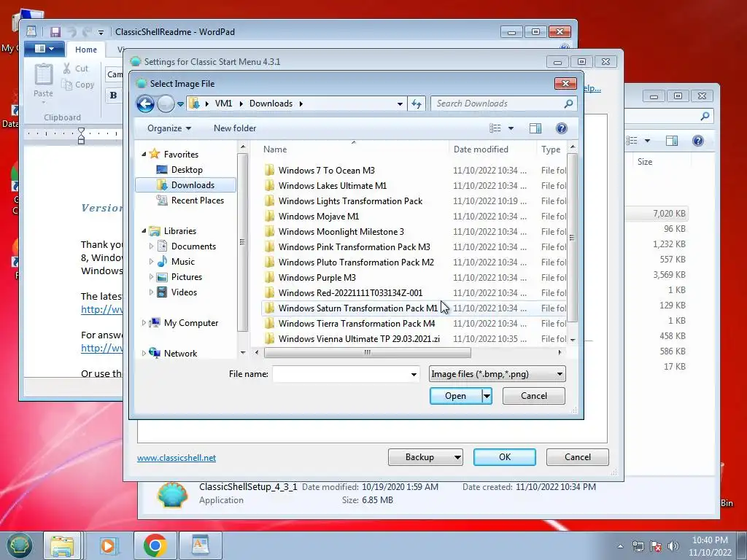Select the Videos library
747x560 pixels.
pyautogui.click(x=184, y=292)
